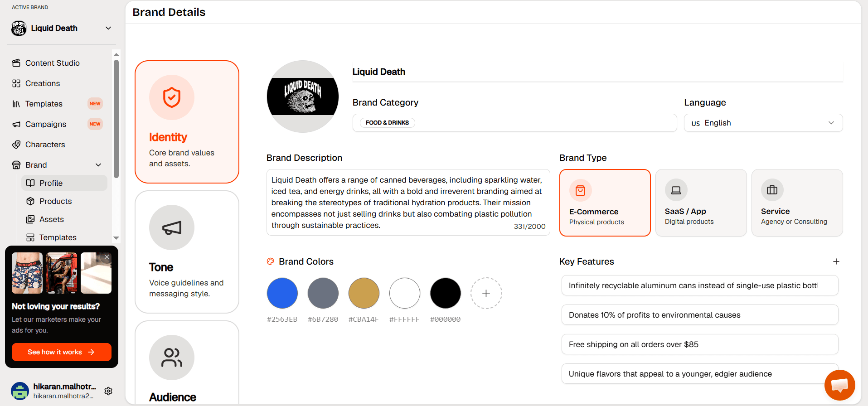
Task: Edit the Unique flavors feature field
Action: (x=700, y=374)
